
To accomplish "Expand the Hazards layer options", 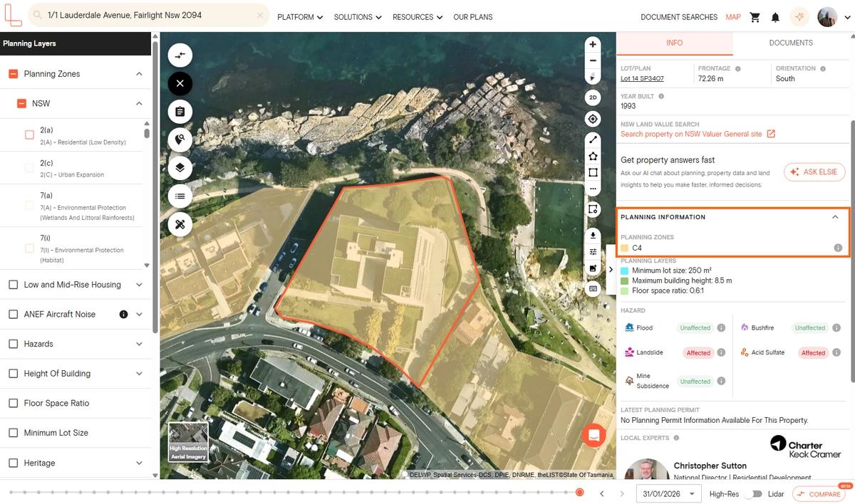I will point(139,344).
